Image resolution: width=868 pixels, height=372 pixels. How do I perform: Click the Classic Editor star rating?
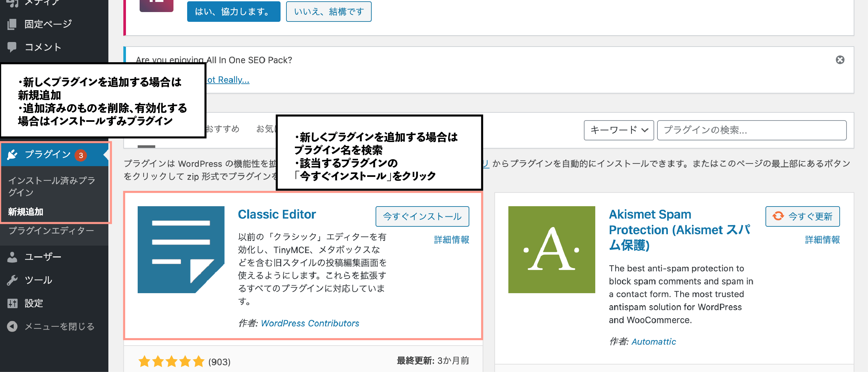pos(171,362)
